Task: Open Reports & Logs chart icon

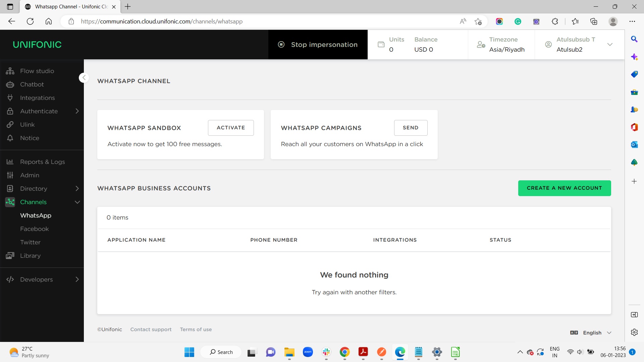Action: (10, 162)
